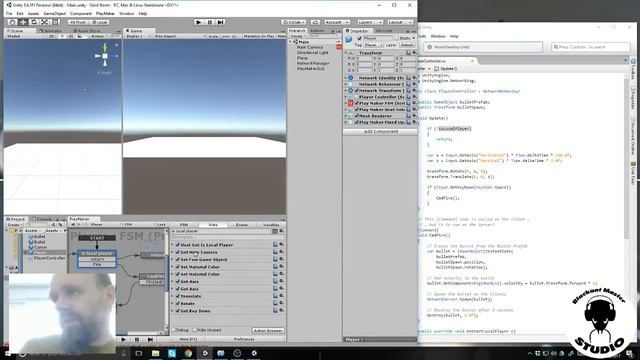Expand the Network Identity component

[346, 78]
